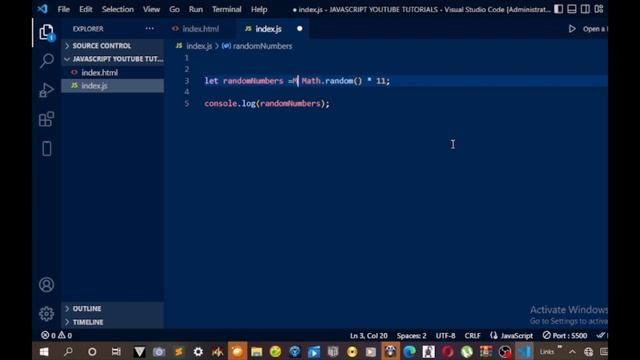
Task: Open the View menu
Action: pyautogui.click(x=151, y=9)
